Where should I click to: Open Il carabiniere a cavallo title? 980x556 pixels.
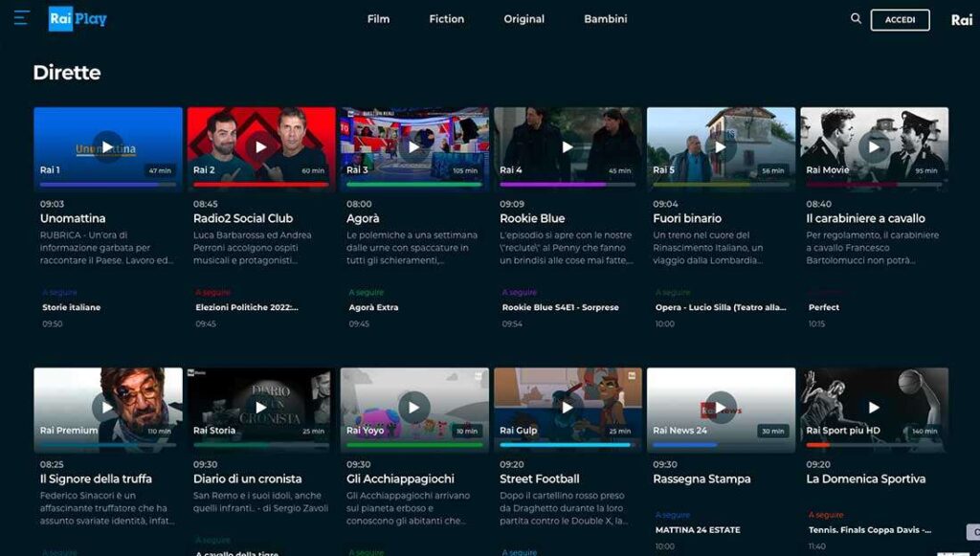tap(865, 218)
